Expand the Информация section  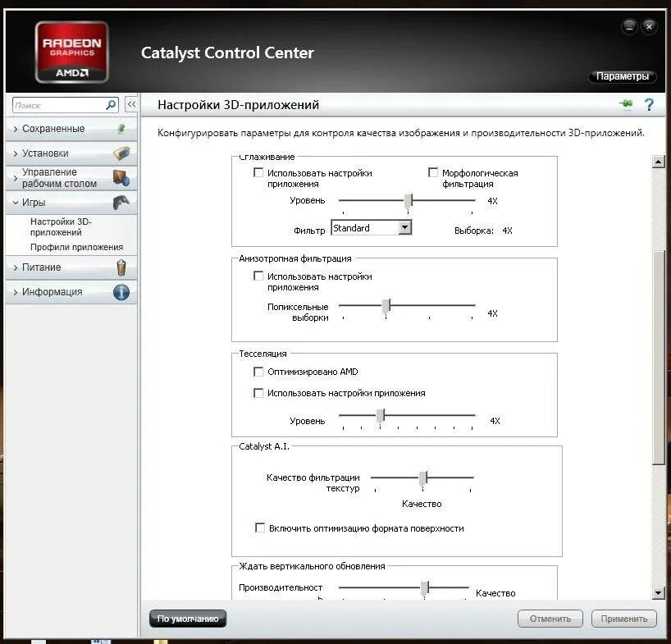point(71,292)
